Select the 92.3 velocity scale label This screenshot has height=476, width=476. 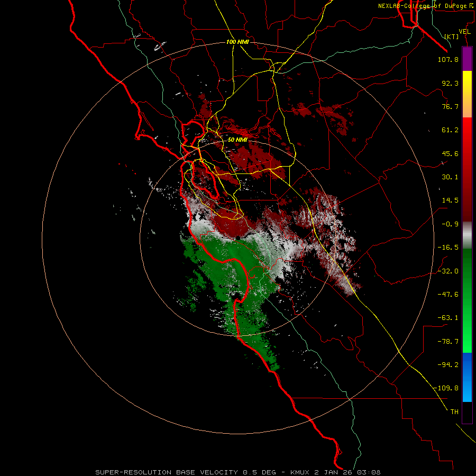(450, 83)
